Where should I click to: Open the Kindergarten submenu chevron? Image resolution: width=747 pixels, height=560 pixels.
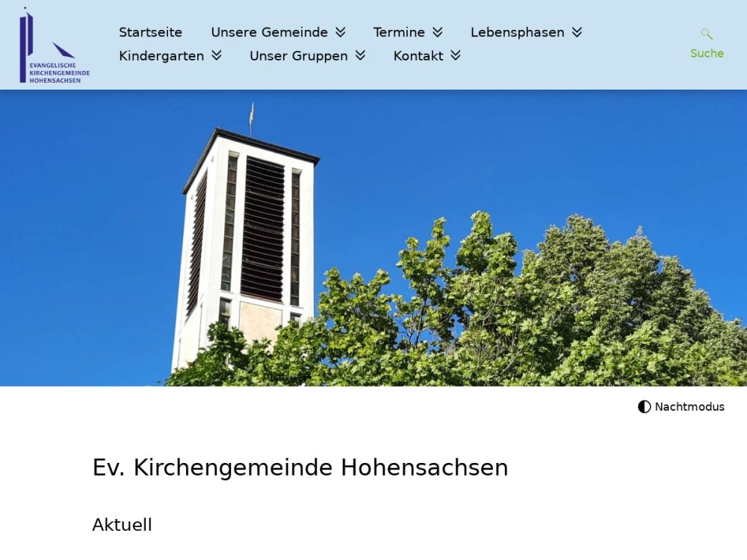point(217,55)
